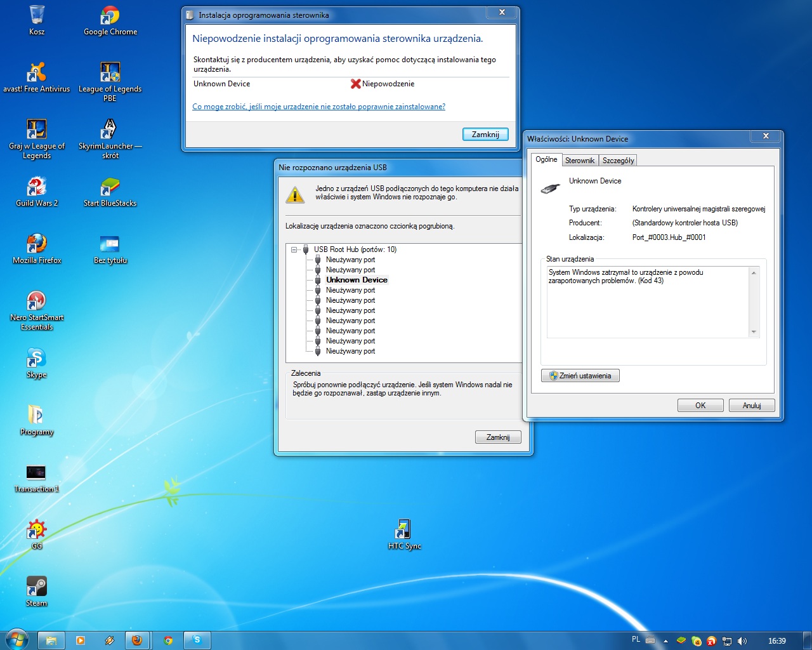Screen dimensions: 812x650
Task: Click the '(Standardowy kontroler hosta USB)' value
Action: [x=685, y=223]
